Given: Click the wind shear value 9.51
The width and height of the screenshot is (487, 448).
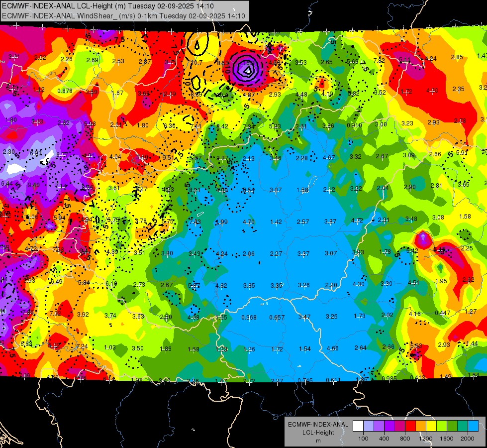Looking at the screenshot, I should pyautogui.click(x=168, y=158).
